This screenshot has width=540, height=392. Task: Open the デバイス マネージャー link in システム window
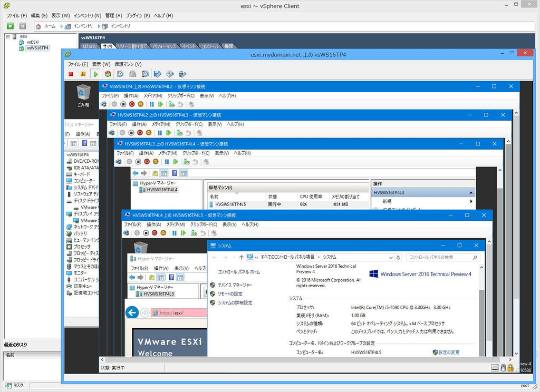[x=235, y=285]
